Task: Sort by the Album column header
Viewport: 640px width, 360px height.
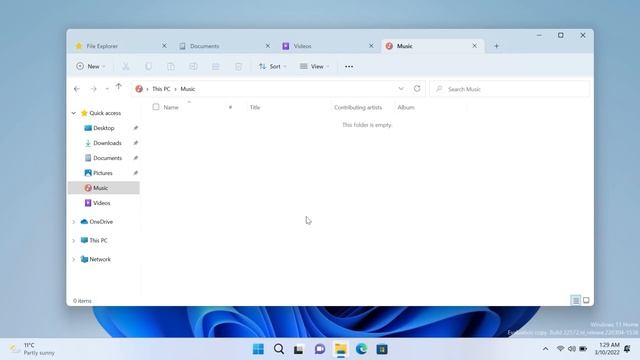Action: (x=406, y=107)
